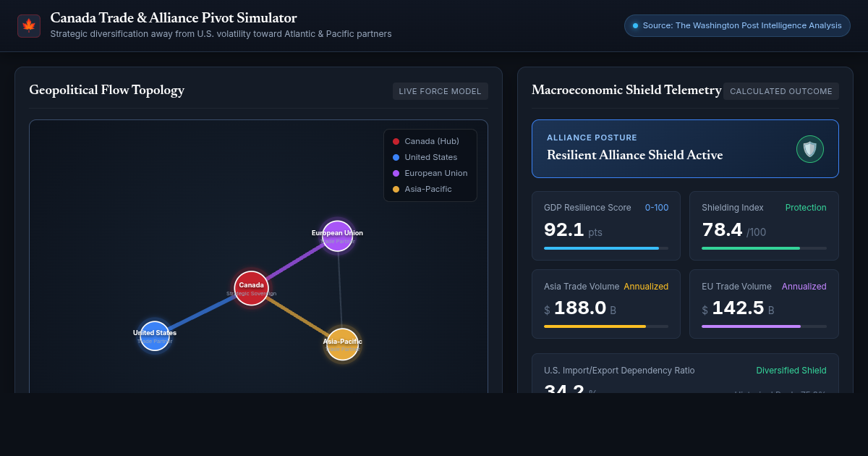Select the Asia-Pacific node
The height and width of the screenshot is (456, 868).
click(343, 345)
